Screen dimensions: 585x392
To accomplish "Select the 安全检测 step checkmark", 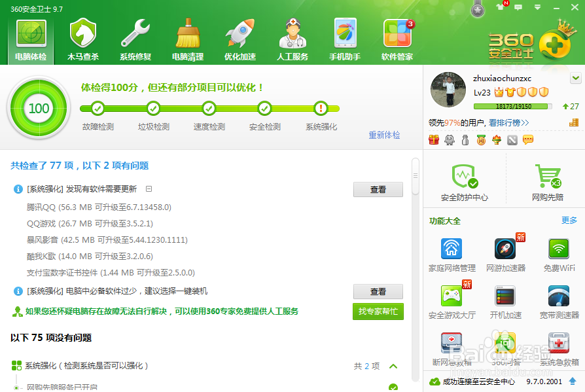I will pos(264,109).
